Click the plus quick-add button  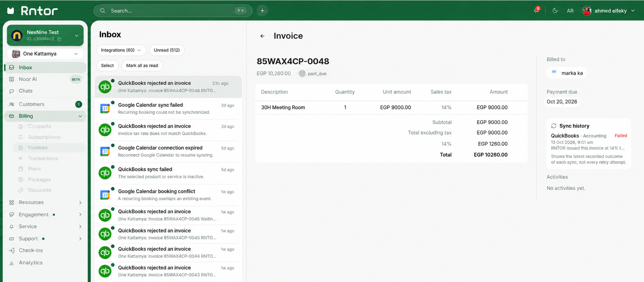[x=262, y=11]
